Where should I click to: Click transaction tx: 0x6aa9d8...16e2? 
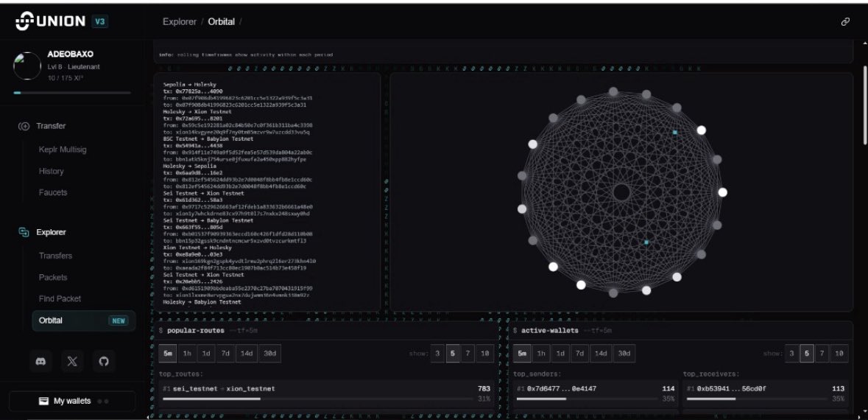tap(193, 173)
